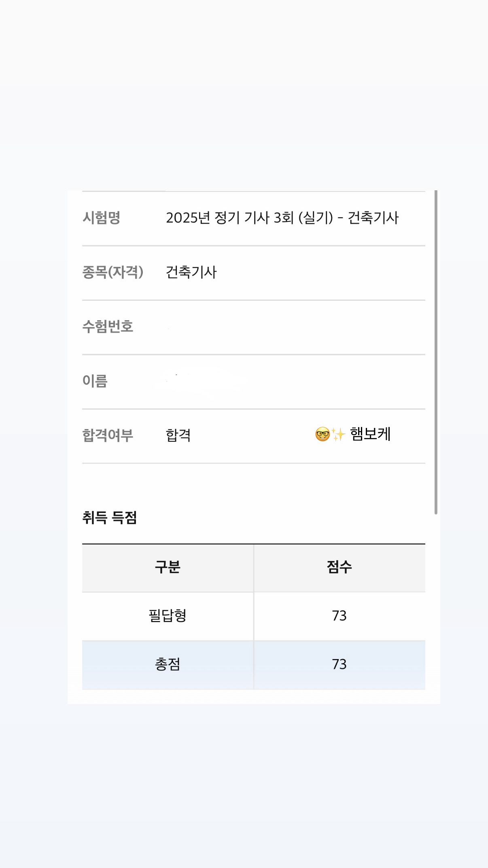
Task: Click the 시험명 label
Action: click(102, 218)
